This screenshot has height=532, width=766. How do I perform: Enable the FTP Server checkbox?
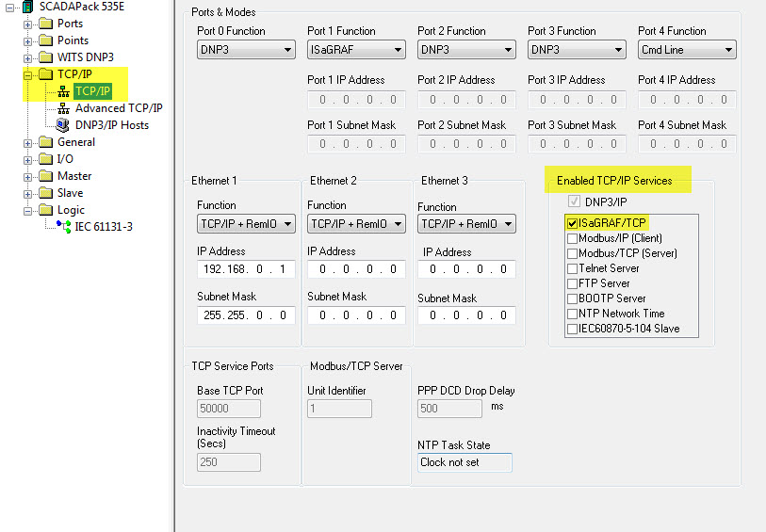point(572,284)
